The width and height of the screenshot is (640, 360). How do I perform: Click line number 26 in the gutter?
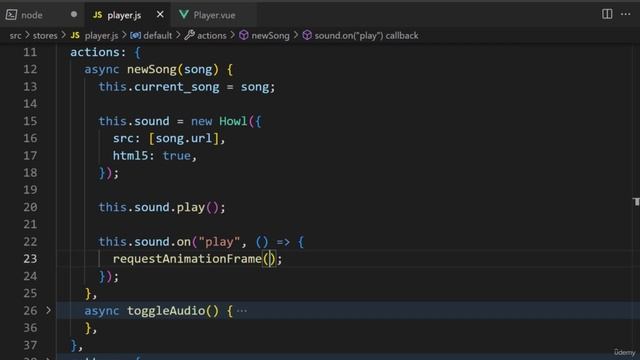click(30, 311)
